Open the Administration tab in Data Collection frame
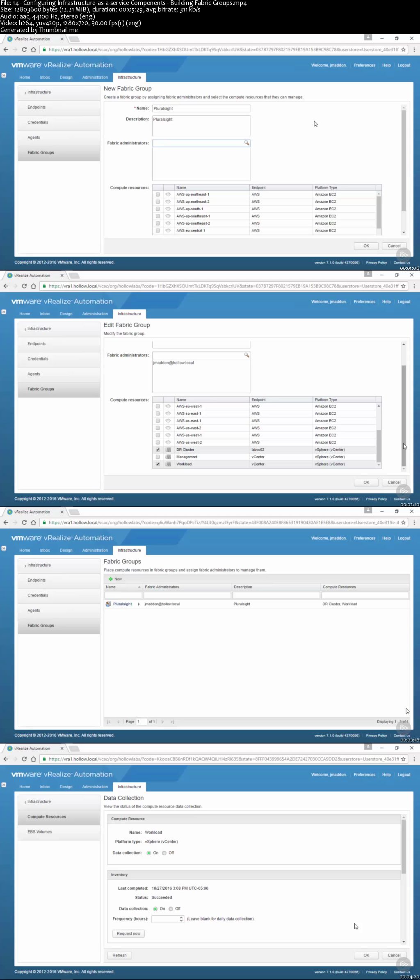420x980 pixels. pos(95,787)
